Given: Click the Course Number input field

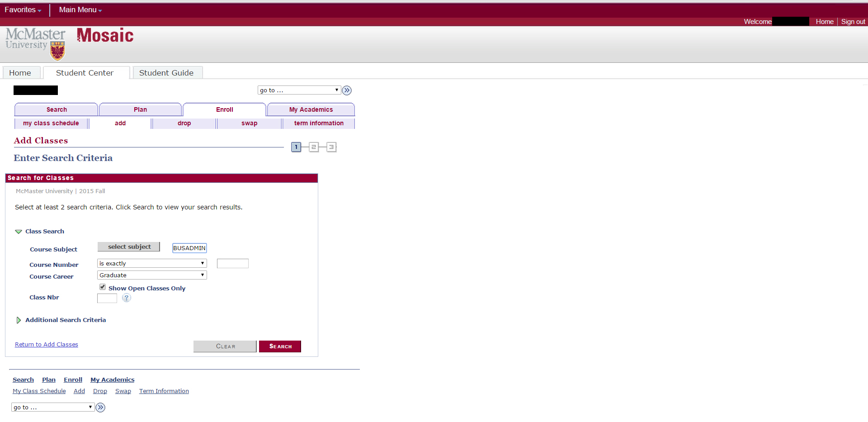Looking at the screenshot, I should coord(232,263).
